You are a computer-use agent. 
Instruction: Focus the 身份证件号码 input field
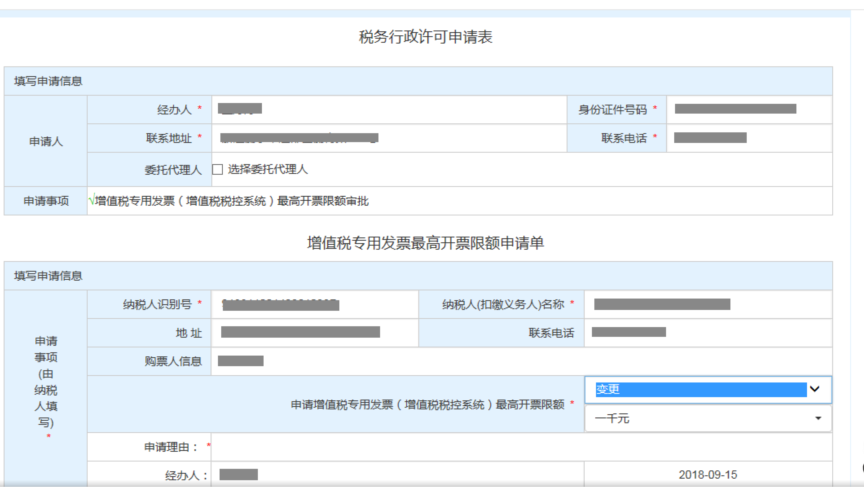pyautogui.click(x=748, y=109)
